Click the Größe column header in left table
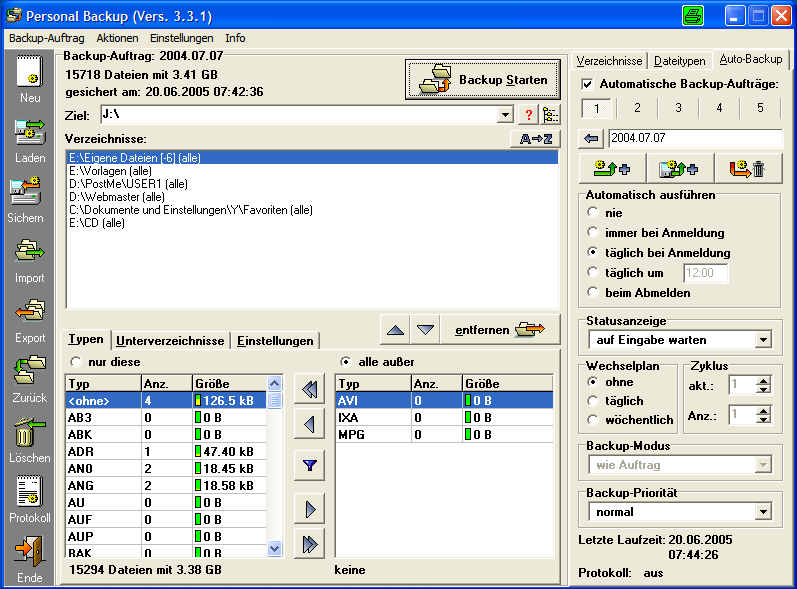The height and width of the screenshot is (589, 797). (229, 384)
